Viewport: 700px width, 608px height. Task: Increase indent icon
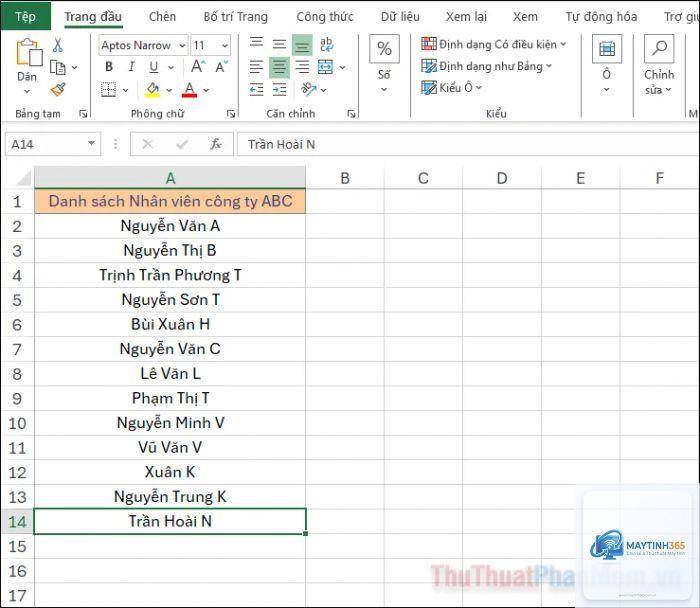[x=279, y=90]
